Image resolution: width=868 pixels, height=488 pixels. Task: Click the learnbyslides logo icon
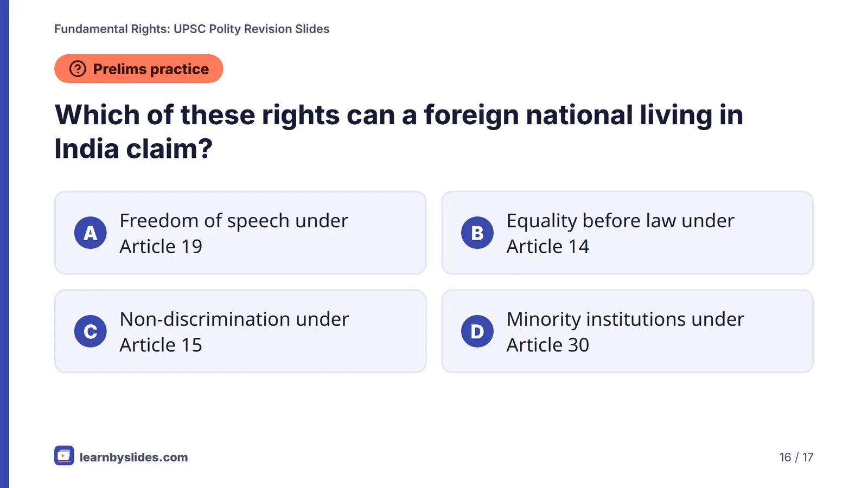coord(64,456)
